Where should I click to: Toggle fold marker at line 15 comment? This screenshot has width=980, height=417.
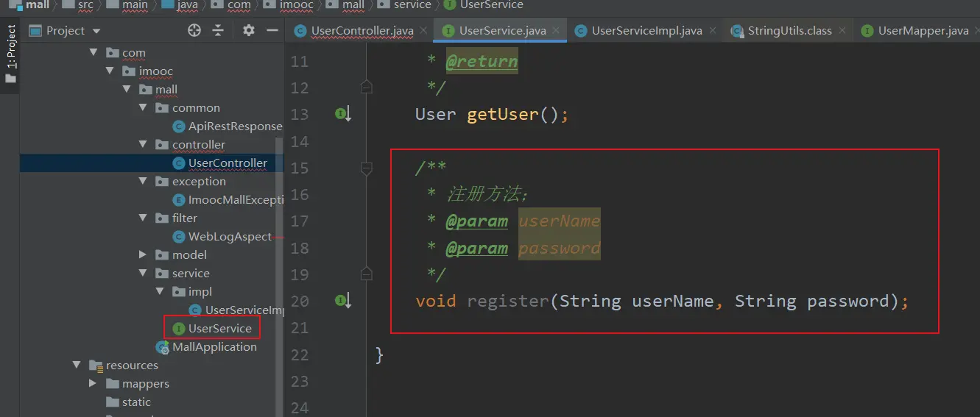[367, 168]
